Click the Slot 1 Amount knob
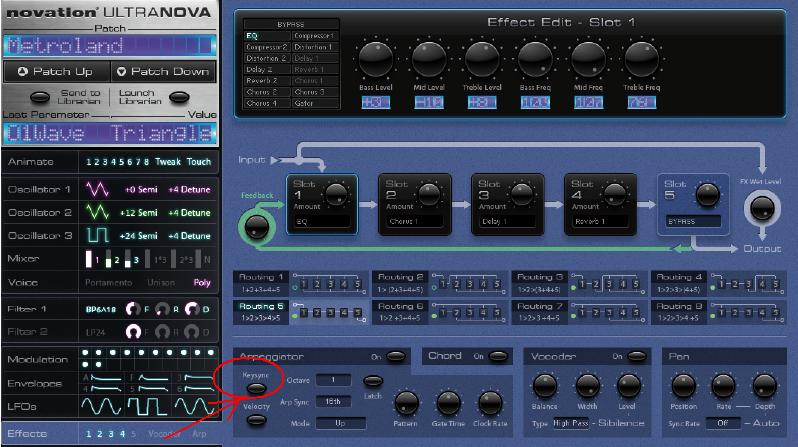Image resolution: width=798 pixels, height=447 pixels. [x=336, y=194]
